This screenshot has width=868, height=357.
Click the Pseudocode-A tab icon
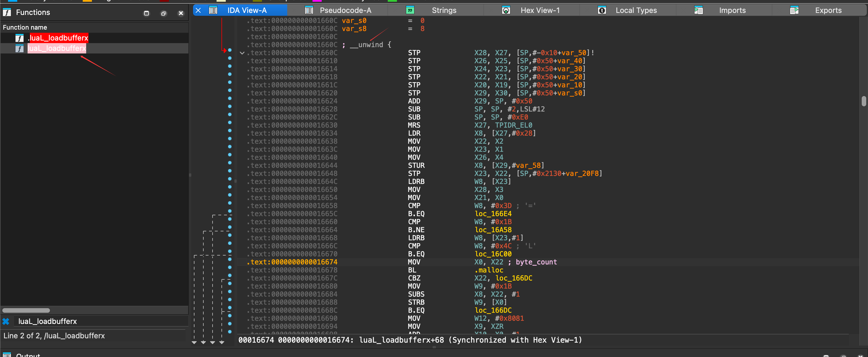309,10
